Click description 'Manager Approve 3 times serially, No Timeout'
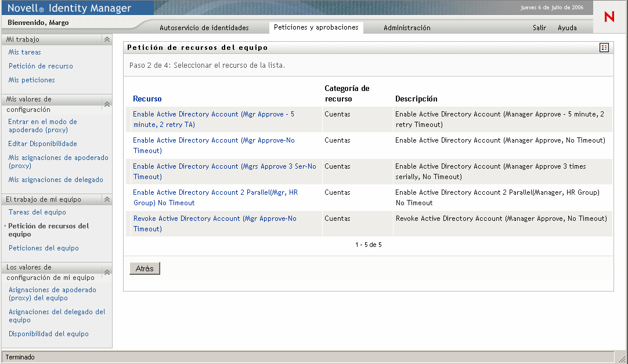Image resolution: width=628 pixels, height=364 pixels. pyautogui.click(x=490, y=171)
